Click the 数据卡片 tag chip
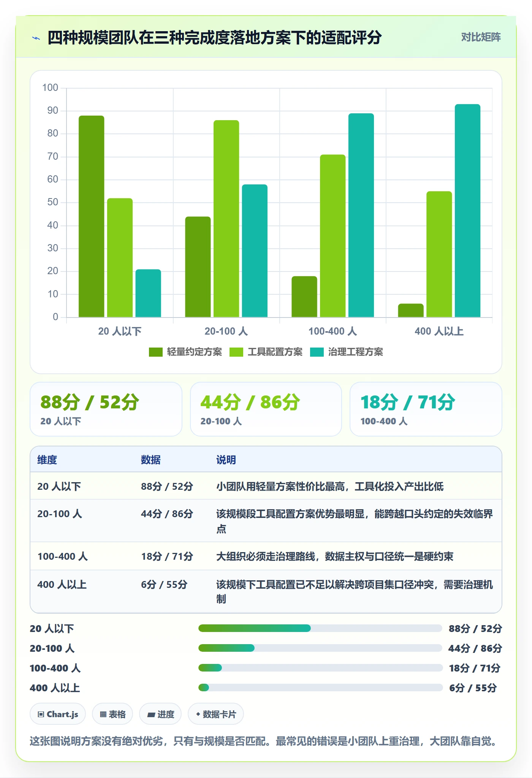This screenshot has height=778, width=532. click(x=216, y=714)
